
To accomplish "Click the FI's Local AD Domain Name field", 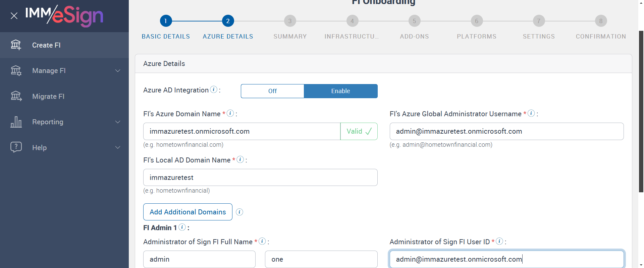I will pyautogui.click(x=260, y=178).
